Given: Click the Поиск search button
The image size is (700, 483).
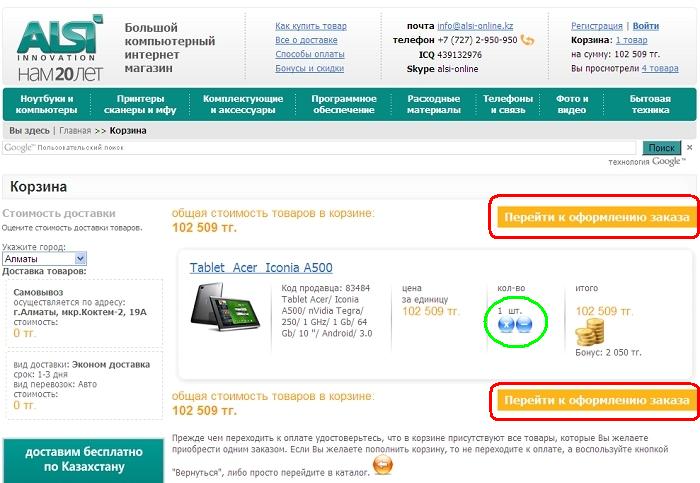Looking at the screenshot, I should pos(662,148).
